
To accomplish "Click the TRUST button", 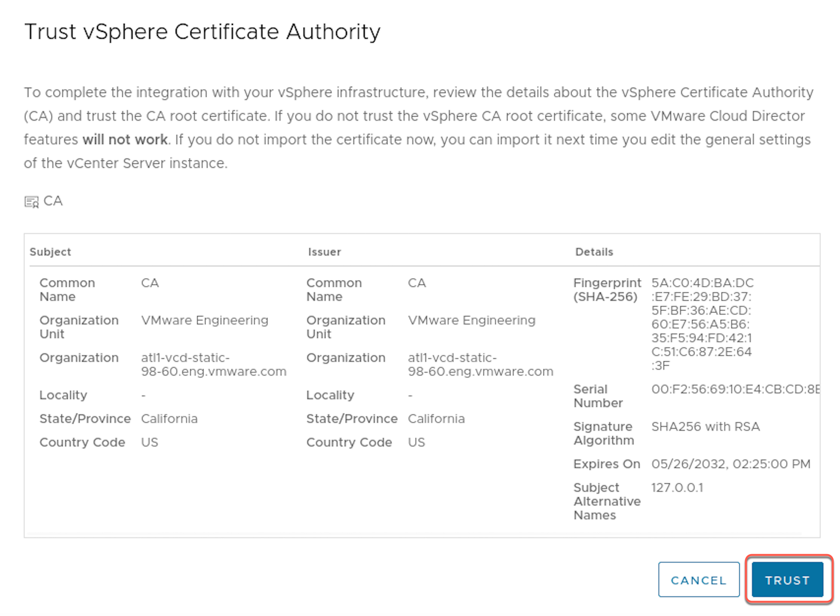I will click(x=787, y=580).
